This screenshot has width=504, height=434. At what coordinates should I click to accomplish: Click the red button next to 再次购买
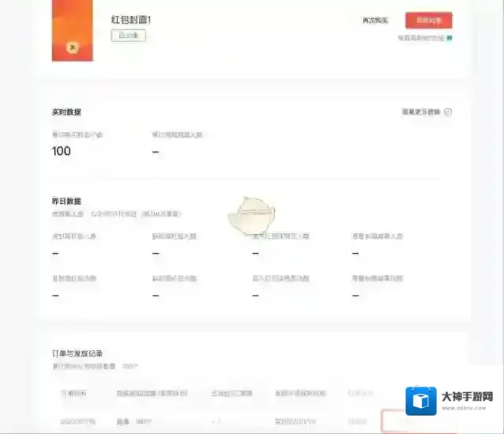point(429,21)
